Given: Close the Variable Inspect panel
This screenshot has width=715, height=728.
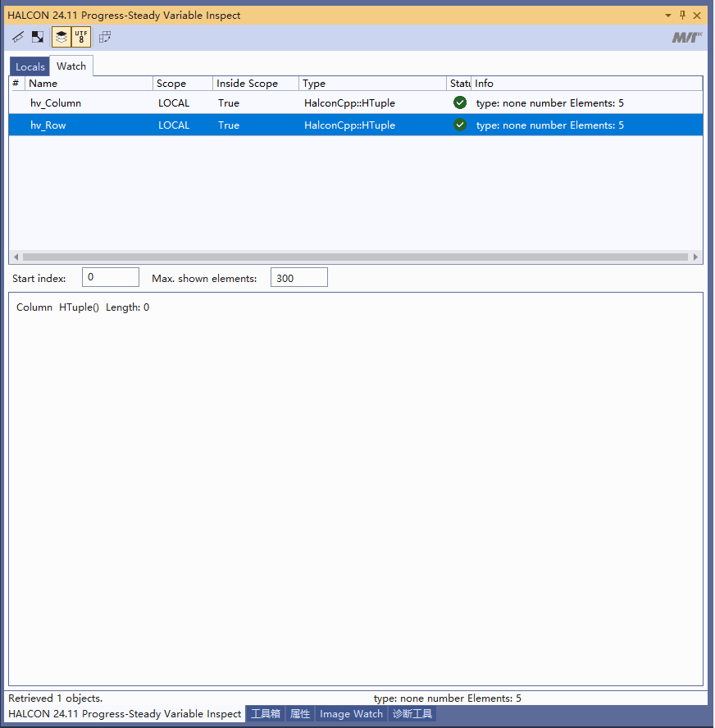Looking at the screenshot, I should coord(697,16).
